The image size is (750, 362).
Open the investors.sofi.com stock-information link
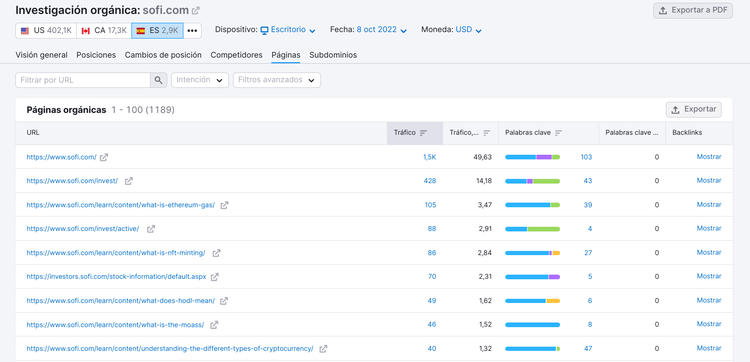[x=116, y=276]
